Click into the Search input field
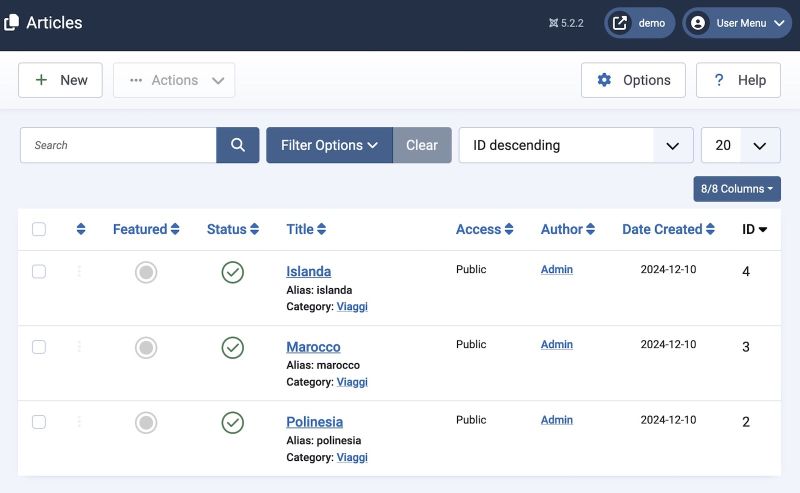 click(x=118, y=145)
